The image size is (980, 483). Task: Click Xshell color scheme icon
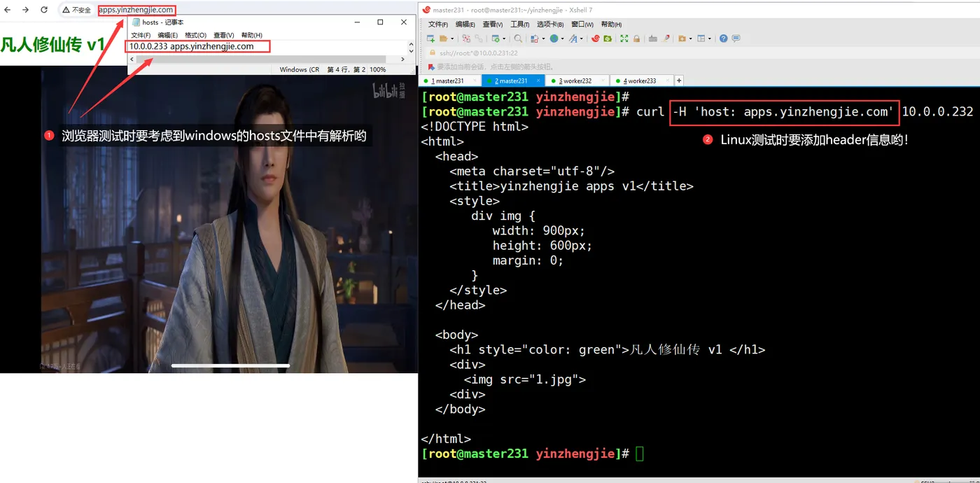click(534, 38)
